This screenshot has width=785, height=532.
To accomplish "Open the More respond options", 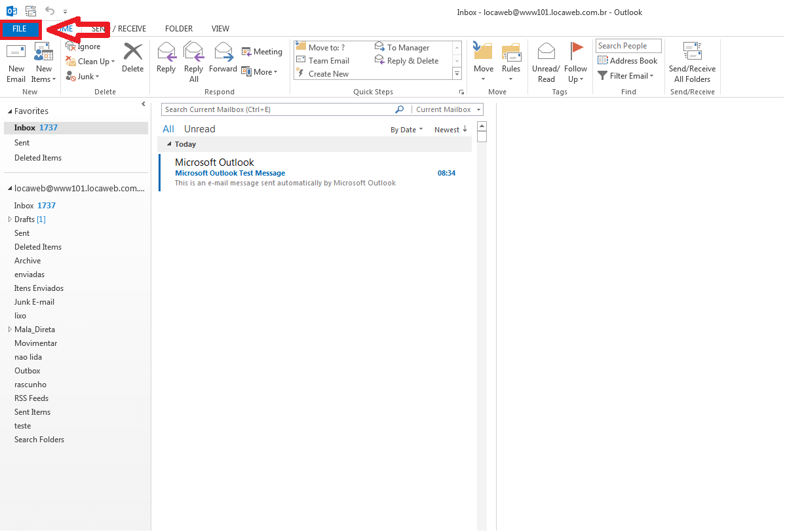I will pyautogui.click(x=259, y=72).
